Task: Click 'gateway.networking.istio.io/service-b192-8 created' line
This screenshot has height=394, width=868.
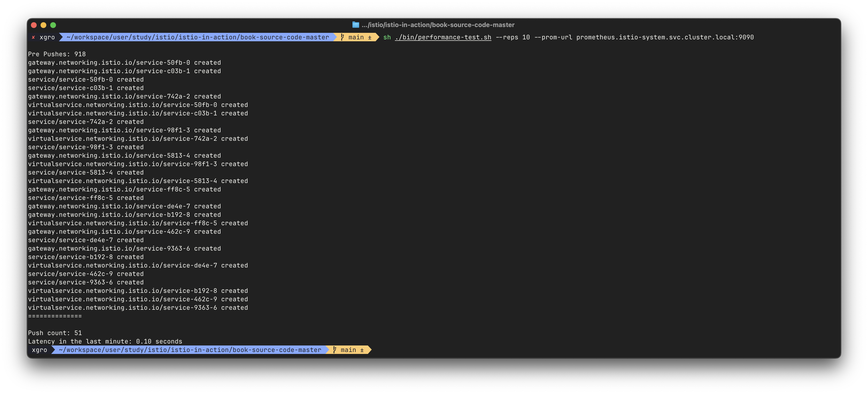Action: point(124,214)
